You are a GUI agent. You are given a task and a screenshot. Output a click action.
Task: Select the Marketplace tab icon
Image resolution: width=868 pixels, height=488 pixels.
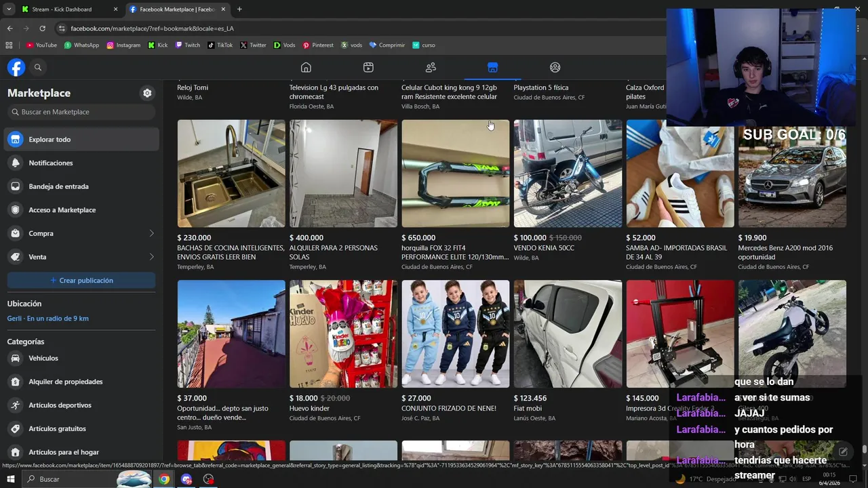pyautogui.click(x=492, y=67)
